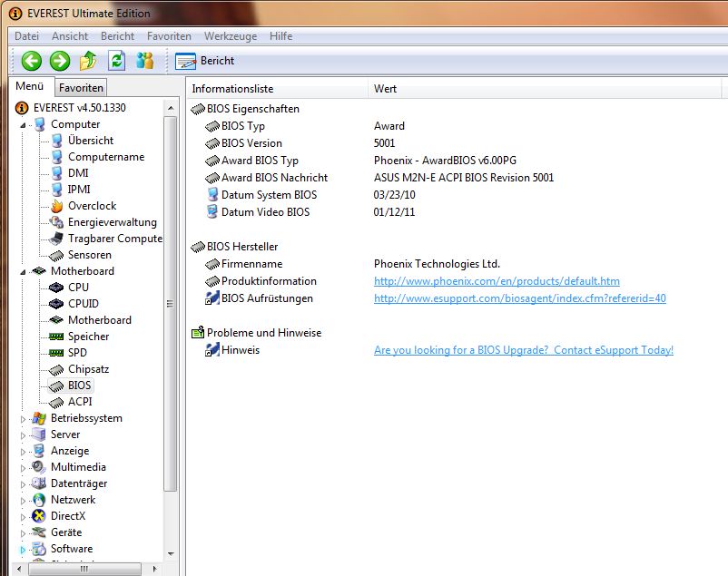Open the Computername entry
Image resolution: width=728 pixels, height=576 pixels.
point(106,157)
